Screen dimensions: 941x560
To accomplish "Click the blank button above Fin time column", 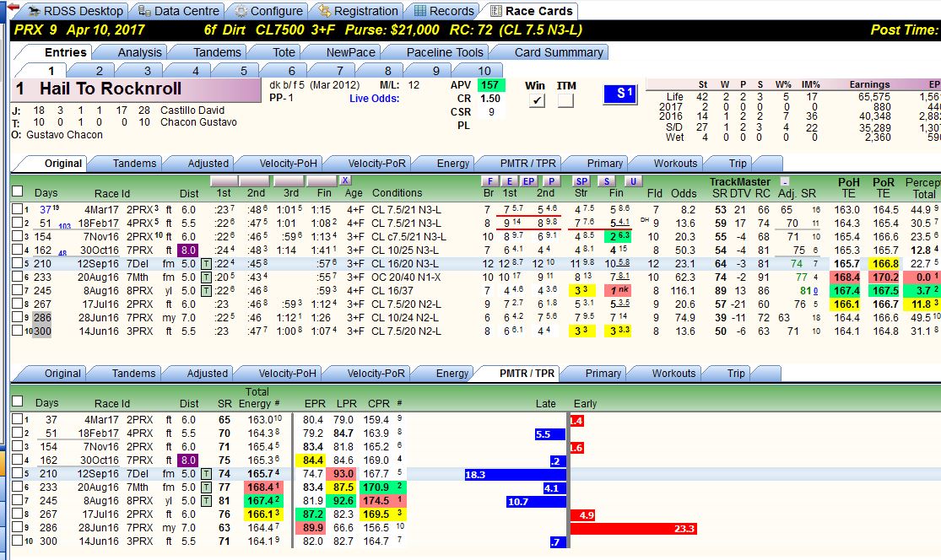I will click(322, 180).
